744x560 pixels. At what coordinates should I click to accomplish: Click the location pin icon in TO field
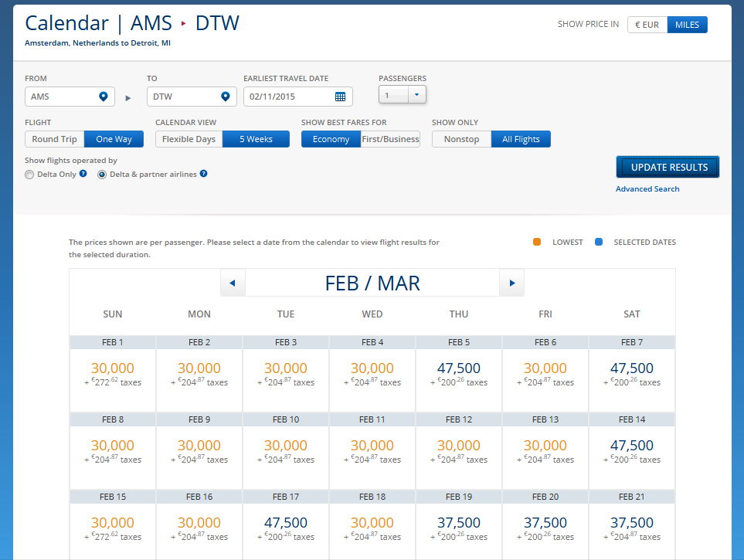coord(226,96)
